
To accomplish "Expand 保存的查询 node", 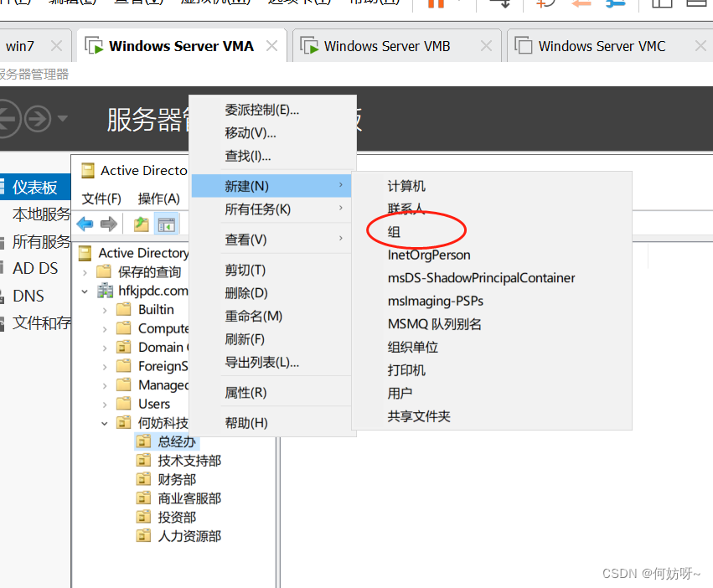I will click(x=85, y=273).
